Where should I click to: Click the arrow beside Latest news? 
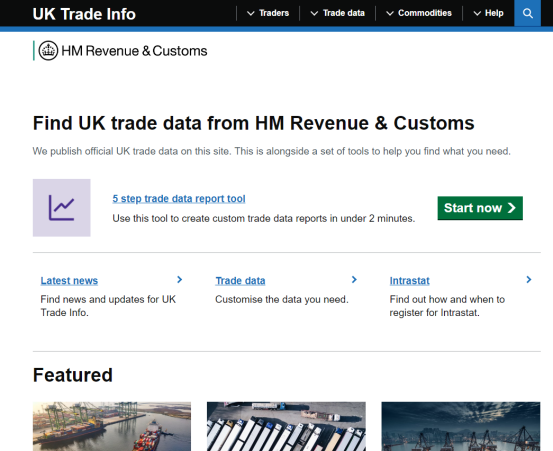pos(180,280)
